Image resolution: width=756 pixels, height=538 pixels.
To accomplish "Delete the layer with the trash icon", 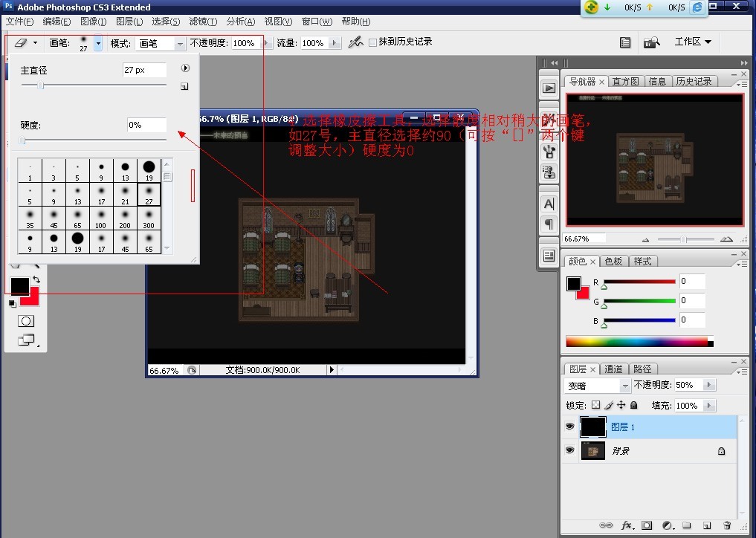I will pyautogui.click(x=727, y=525).
